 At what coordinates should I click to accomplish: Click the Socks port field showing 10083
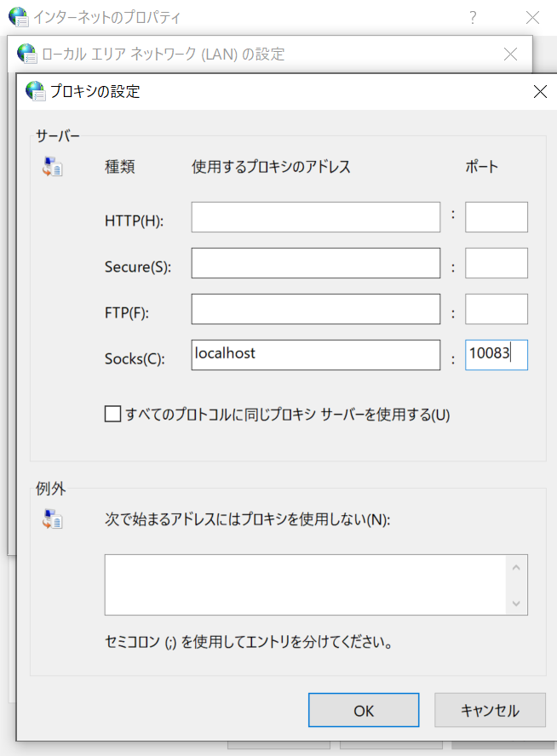coord(497,355)
